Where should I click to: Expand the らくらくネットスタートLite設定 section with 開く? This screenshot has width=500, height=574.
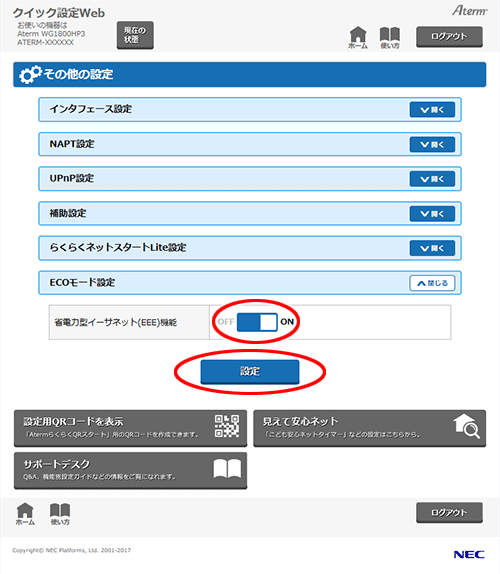click(x=432, y=248)
